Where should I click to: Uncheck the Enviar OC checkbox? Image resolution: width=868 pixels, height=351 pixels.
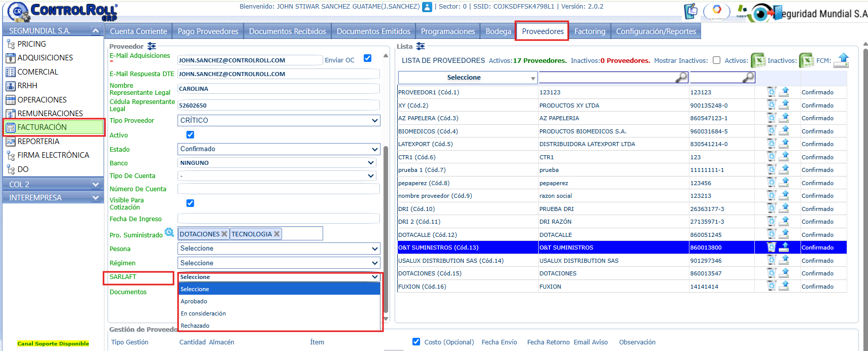coord(367,58)
